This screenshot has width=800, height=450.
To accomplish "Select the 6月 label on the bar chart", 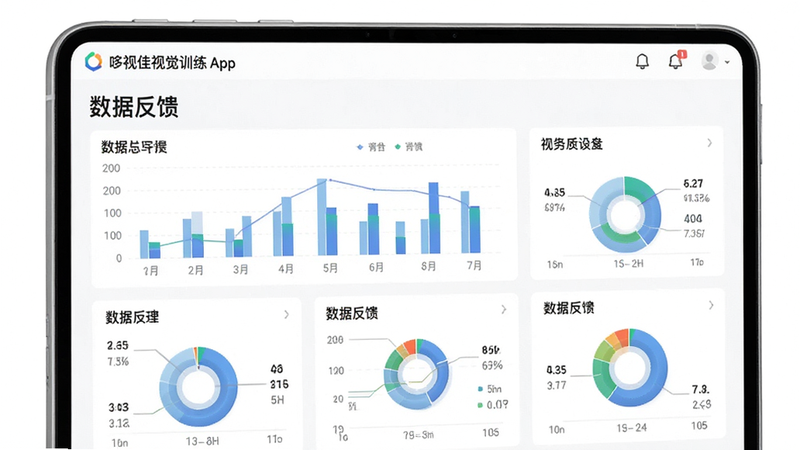I will 376,267.
